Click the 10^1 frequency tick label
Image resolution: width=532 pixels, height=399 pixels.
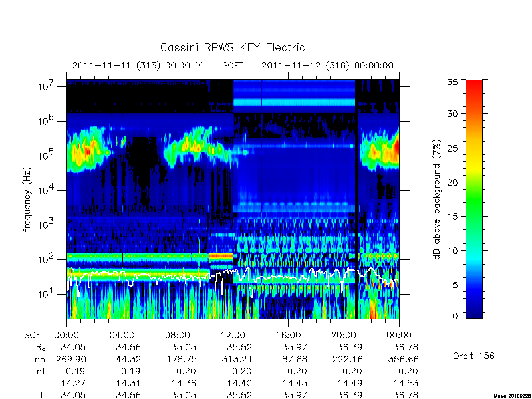tap(47, 293)
